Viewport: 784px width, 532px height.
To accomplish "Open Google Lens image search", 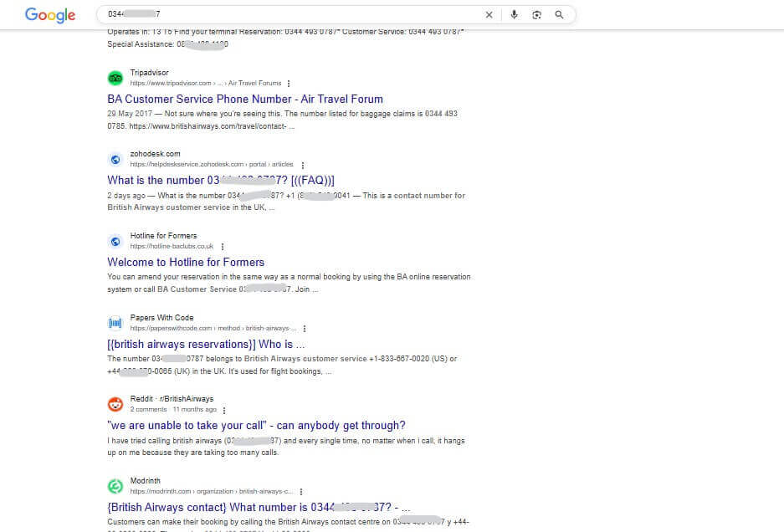I will [x=536, y=15].
